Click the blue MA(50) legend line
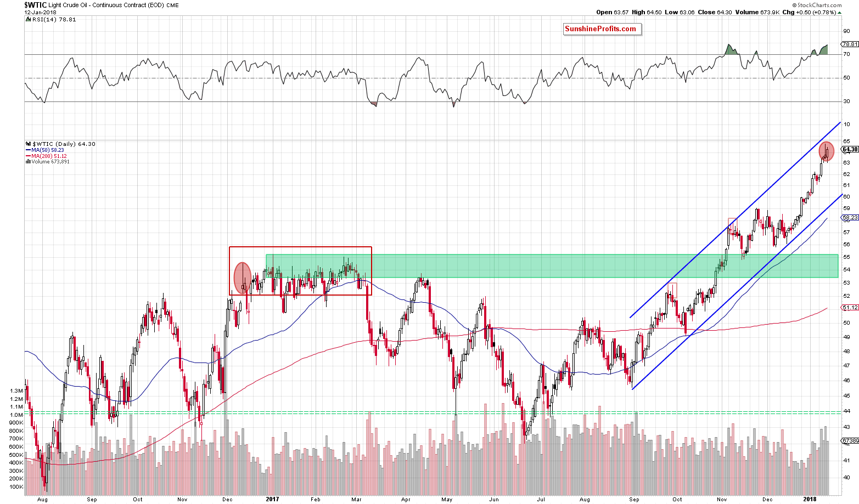The height and width of the screenshot is (504, 859). (28, 150)
